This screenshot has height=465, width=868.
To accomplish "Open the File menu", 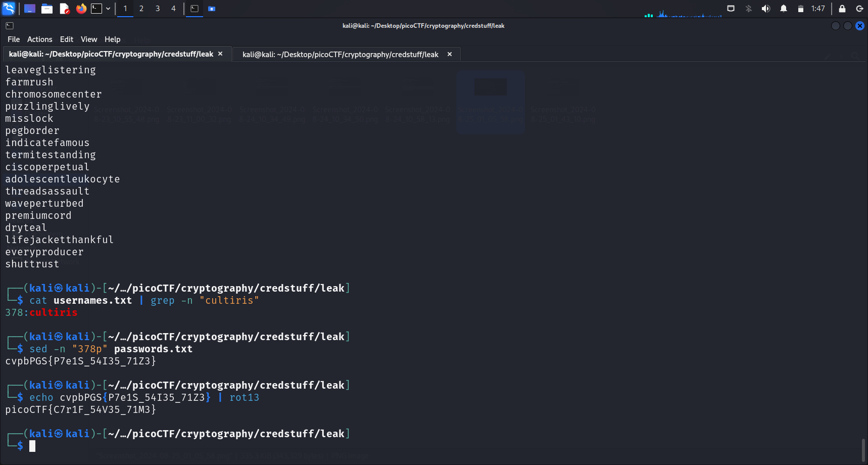I will (x=14, y=39).
